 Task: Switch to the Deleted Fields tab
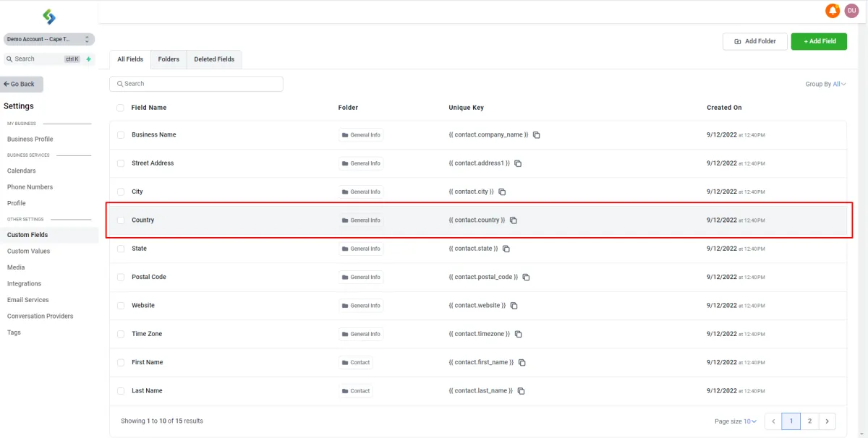coord(214,59)
